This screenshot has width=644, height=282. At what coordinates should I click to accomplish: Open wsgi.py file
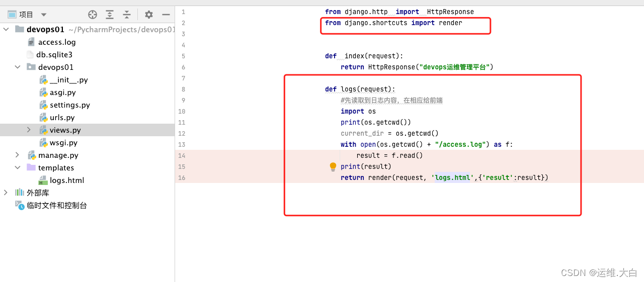click(x=63, y=143)
